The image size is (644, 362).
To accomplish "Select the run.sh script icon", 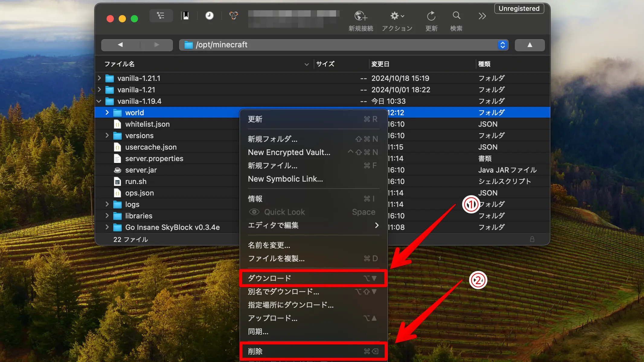I will [117, 182].
